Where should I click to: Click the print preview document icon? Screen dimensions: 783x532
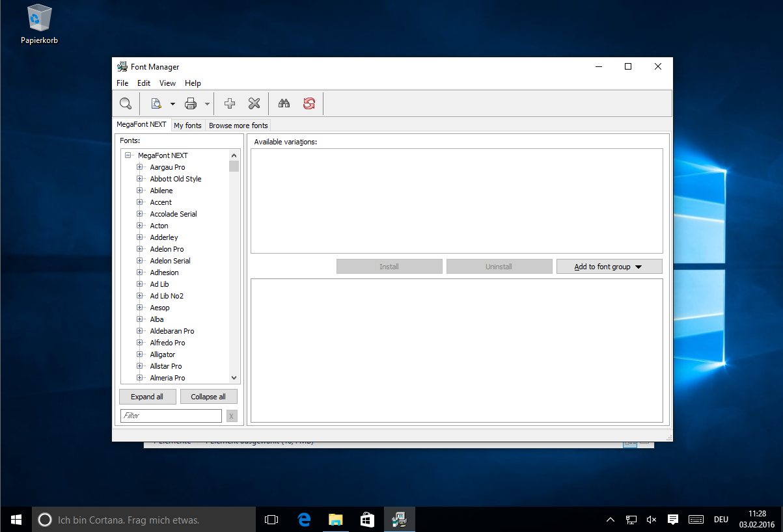pos(156,103)
